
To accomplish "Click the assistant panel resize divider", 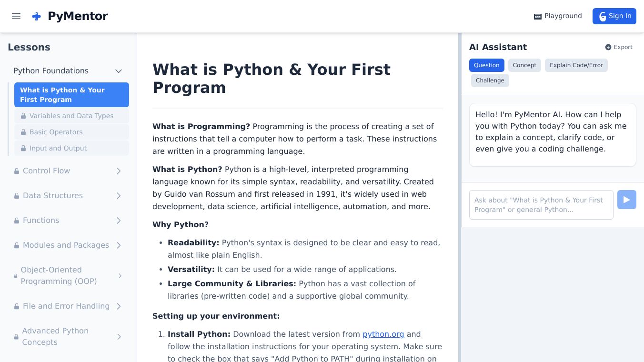I will click(x=460, y=197).
